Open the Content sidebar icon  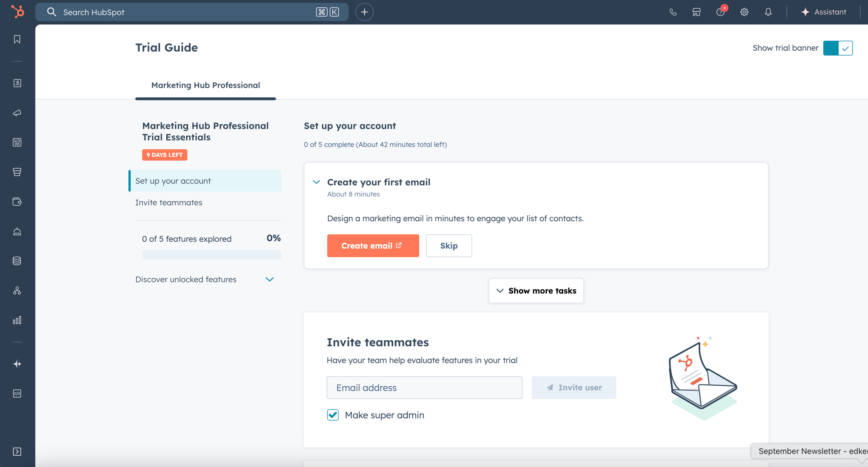tap(17, 142)
